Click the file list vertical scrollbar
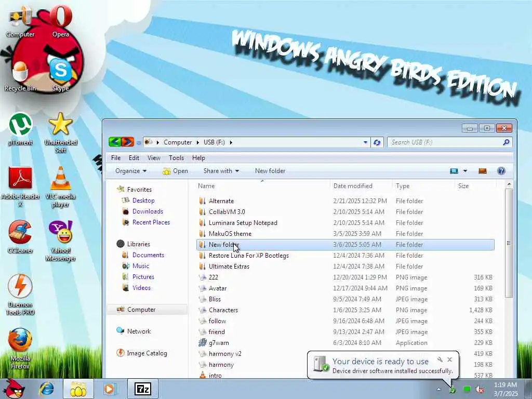Image resolution: width=532 pixels, height=399 pixels. pos(508,243)
